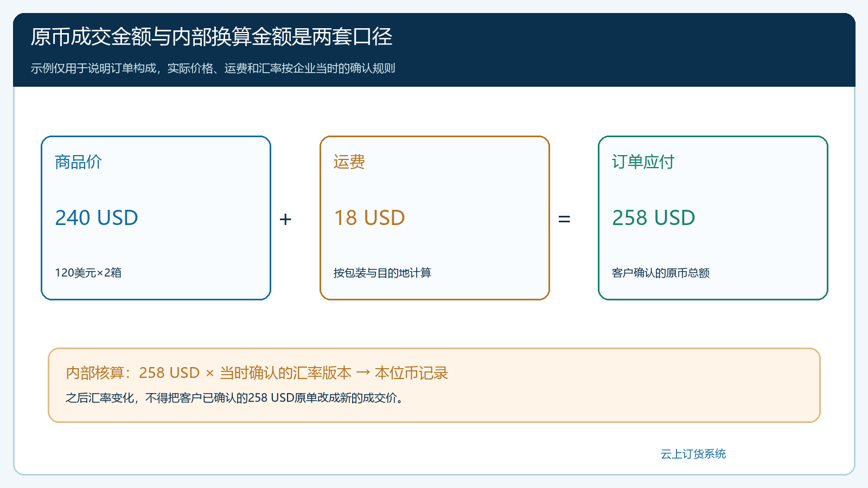This screenshot has height=488, width=868.
Task: Click the 120美元×2箱 note
Action: click(x=88, y=273)
